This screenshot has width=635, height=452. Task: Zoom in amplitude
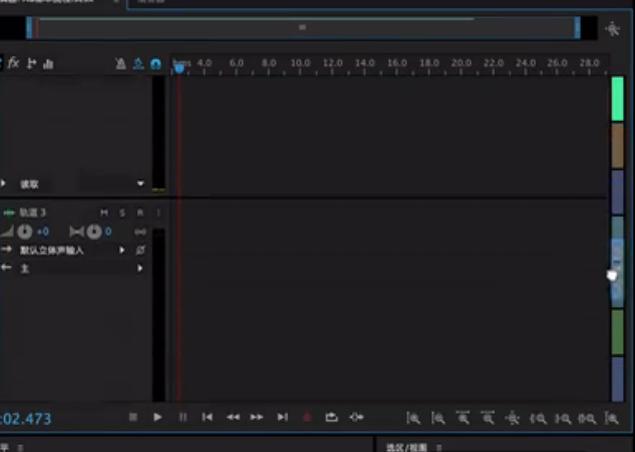click(413, 418)
